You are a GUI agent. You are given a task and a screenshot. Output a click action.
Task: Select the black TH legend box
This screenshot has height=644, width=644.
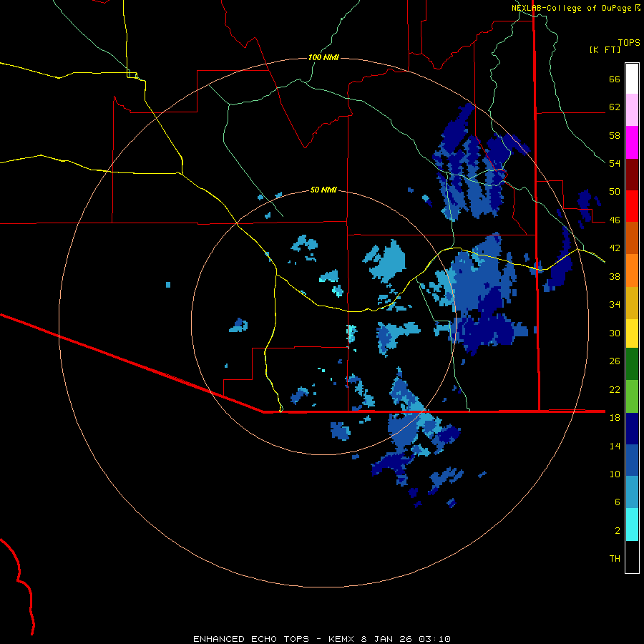[632, 557]
